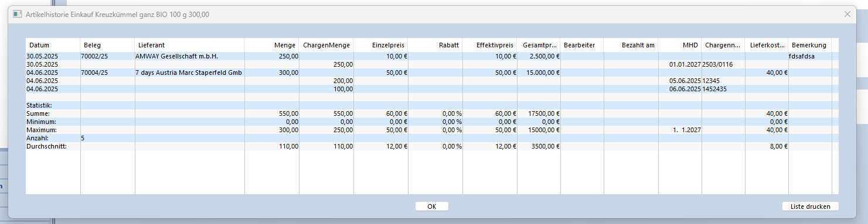Click the Gesamtpreis value 2.500,00 €

click(539, 56)
